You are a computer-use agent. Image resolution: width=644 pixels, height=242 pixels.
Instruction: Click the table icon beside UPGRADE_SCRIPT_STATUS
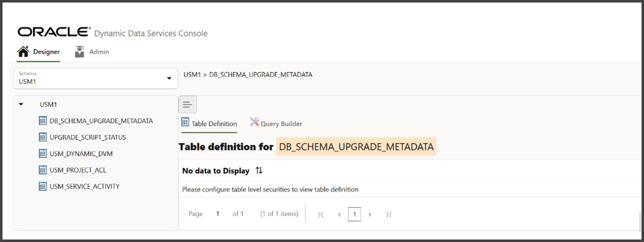[43, 137]
